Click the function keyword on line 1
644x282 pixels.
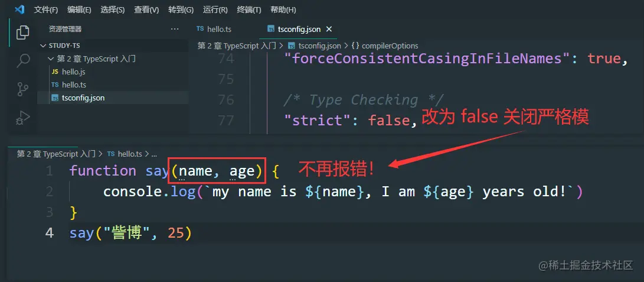tap(103, 171)
